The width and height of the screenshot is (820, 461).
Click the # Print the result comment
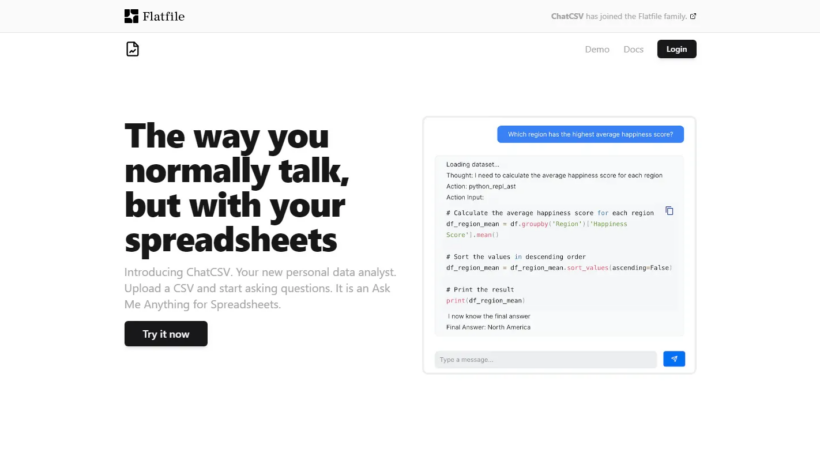[x=480, y=290]
